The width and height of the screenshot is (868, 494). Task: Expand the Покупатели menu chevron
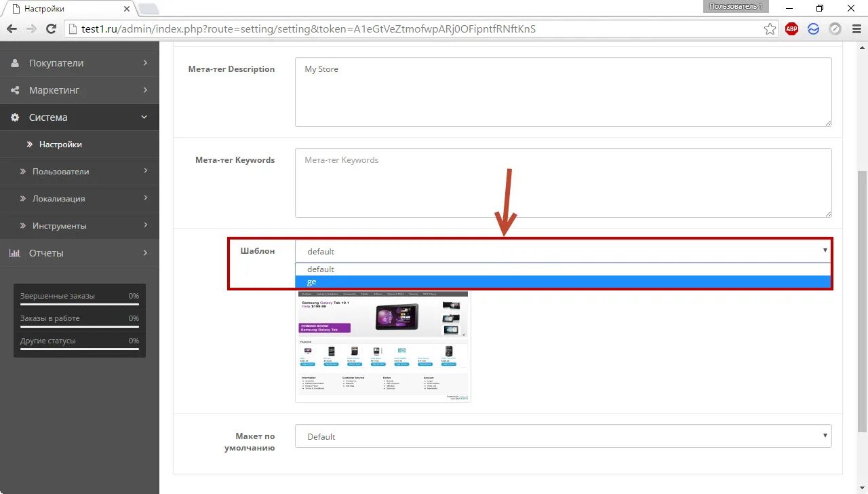[145, 63]
